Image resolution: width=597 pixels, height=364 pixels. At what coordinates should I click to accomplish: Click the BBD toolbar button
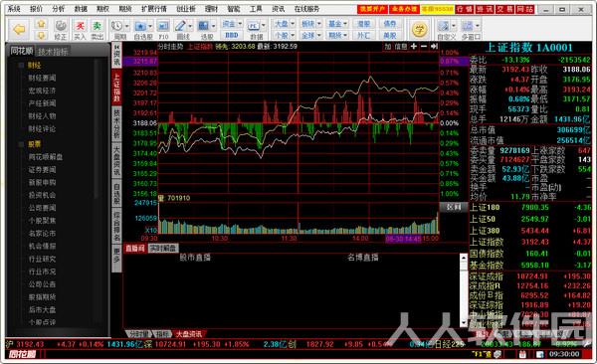[232, 35]
